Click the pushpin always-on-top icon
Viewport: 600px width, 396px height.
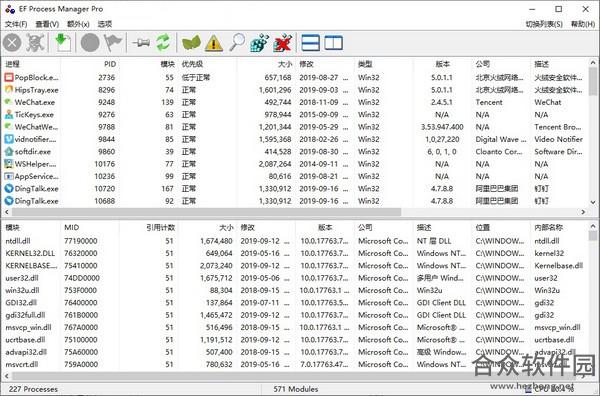[141, 42]
